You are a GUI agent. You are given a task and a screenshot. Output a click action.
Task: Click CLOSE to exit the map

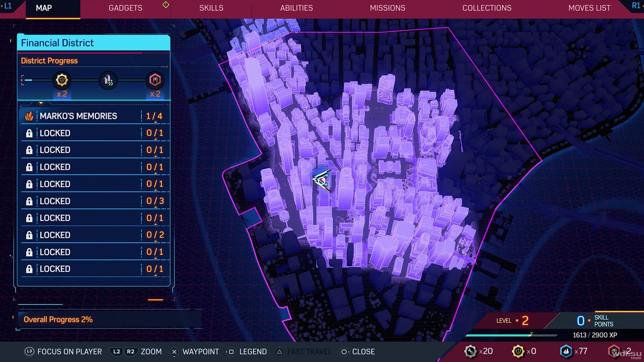(363, 352)
